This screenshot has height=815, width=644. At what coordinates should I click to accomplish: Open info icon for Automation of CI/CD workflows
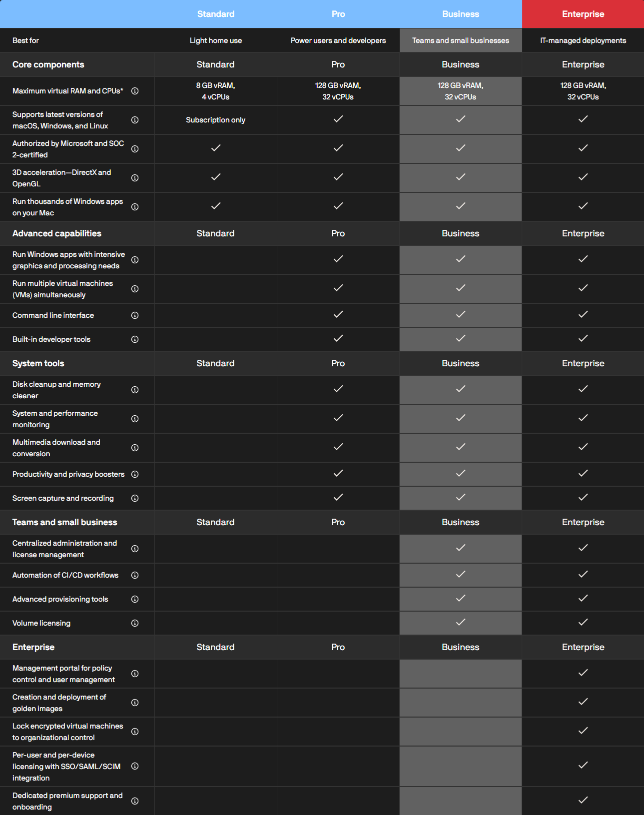click(x=135, y=575)
